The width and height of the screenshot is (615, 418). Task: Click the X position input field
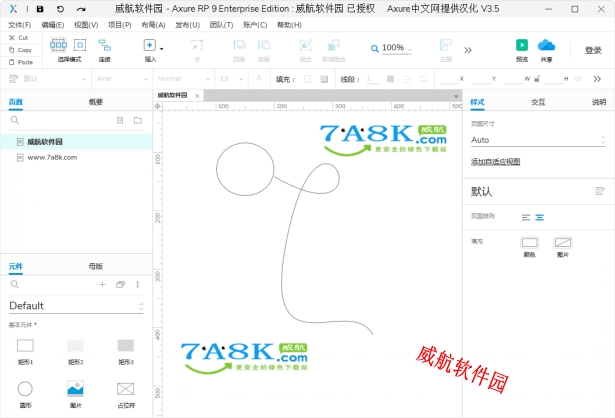pyautogui.click(x=449, y=79)
